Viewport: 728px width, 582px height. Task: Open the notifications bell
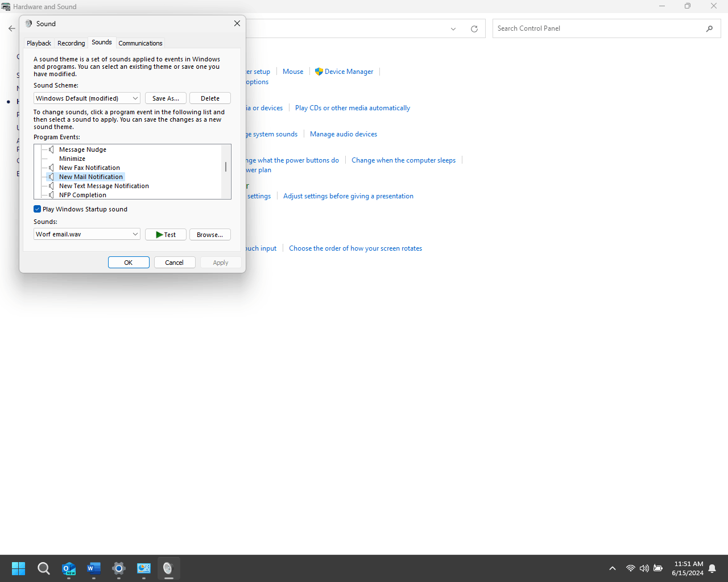(x=712, y=568)
